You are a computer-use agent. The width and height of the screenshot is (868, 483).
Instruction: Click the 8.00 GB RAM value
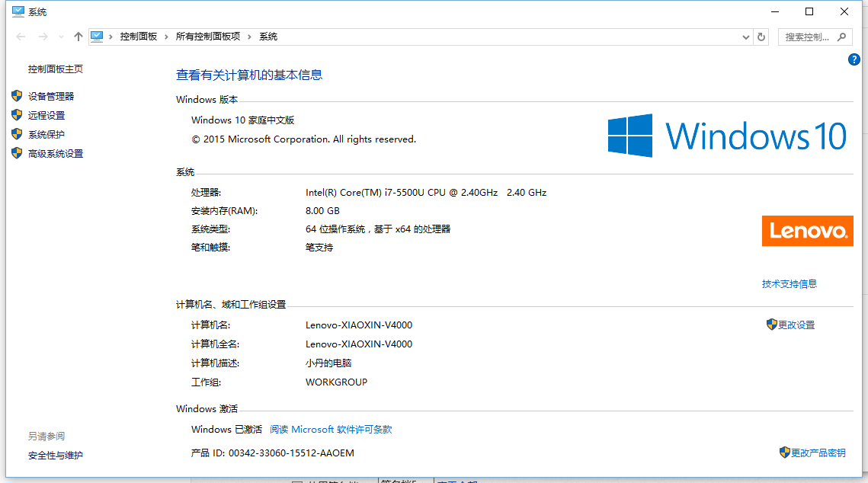pos(322,211)
